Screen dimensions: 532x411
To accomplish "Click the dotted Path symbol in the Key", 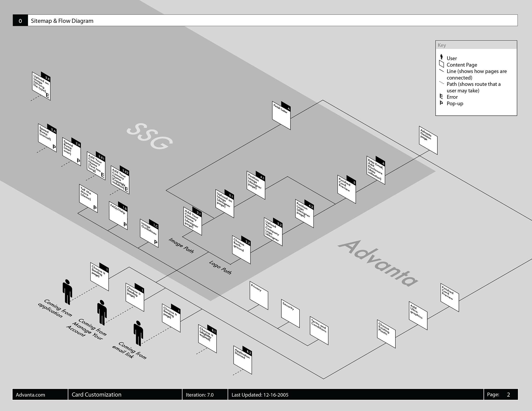I will 441,83.
